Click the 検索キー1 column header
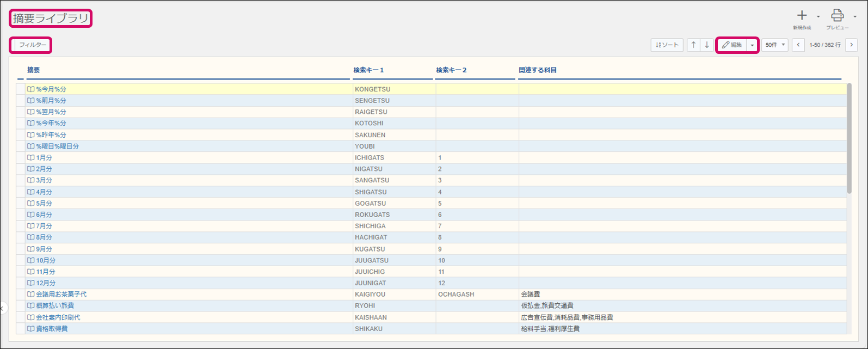 368,70
